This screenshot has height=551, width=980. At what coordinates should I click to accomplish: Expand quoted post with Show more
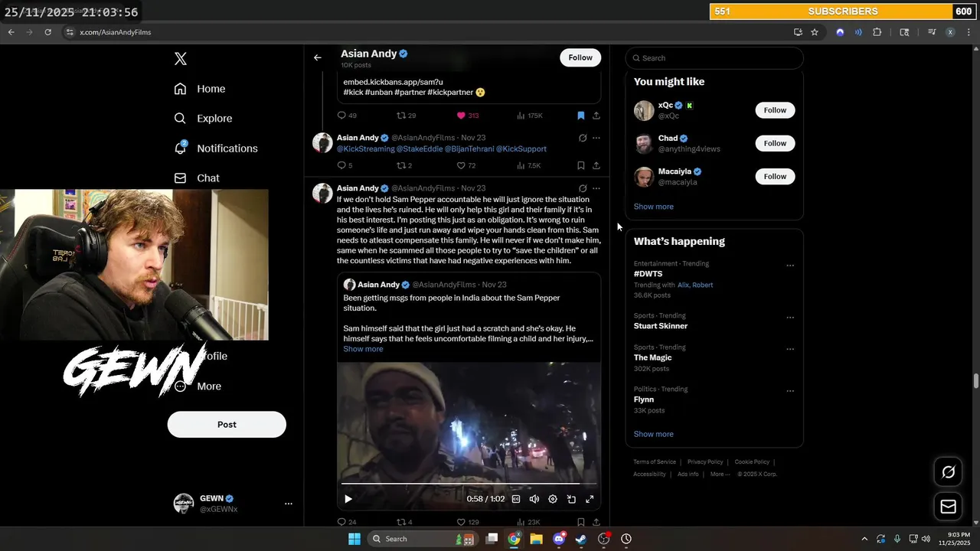363,349
